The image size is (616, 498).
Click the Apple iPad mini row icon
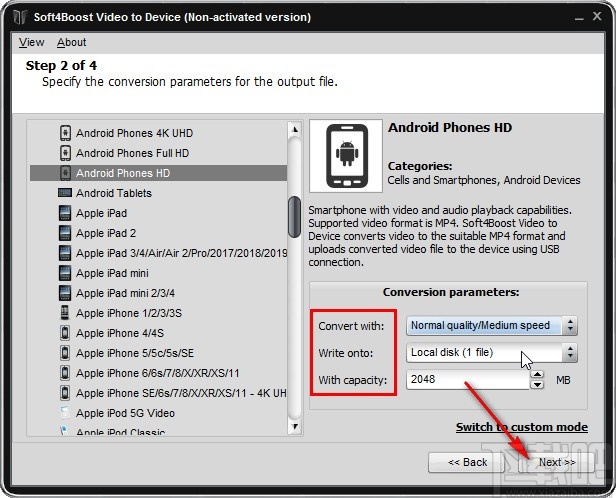pyautogui.click(x=65, y=273)
